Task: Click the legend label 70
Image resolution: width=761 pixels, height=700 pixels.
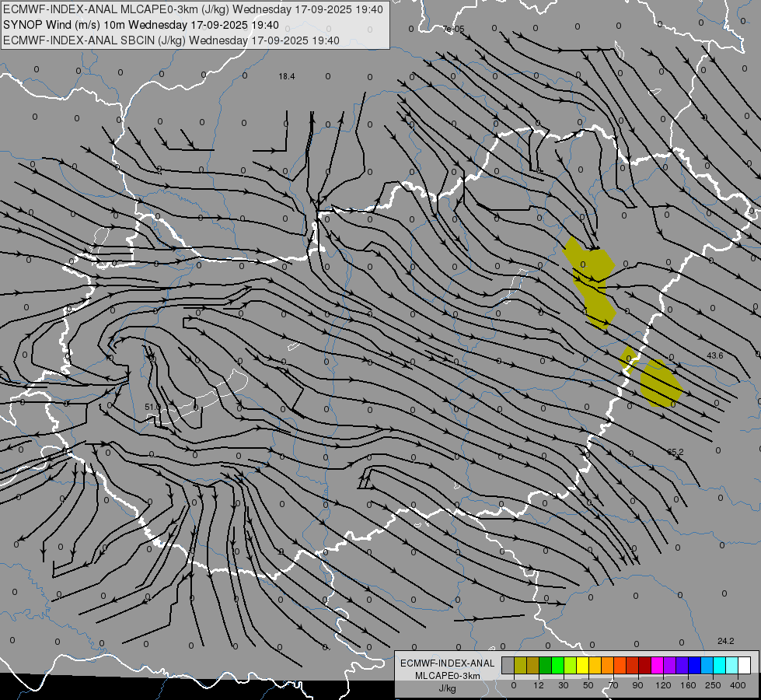Action: click(x=613, y=685)
